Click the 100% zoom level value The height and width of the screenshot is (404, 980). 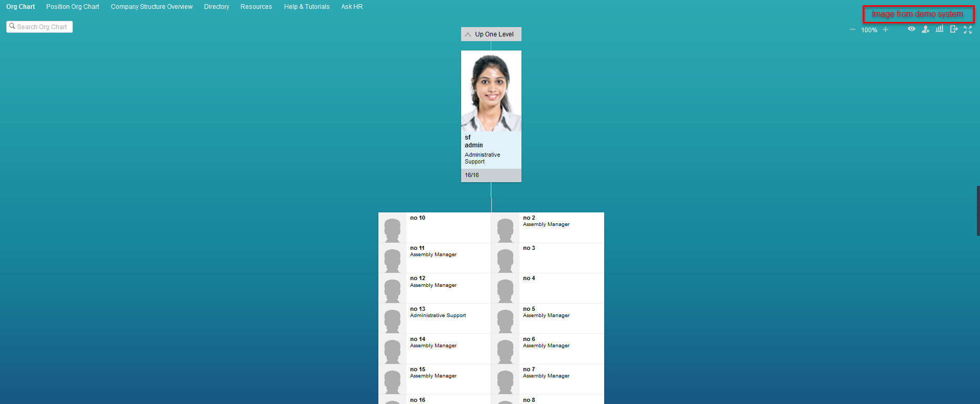tap(869, 30)
